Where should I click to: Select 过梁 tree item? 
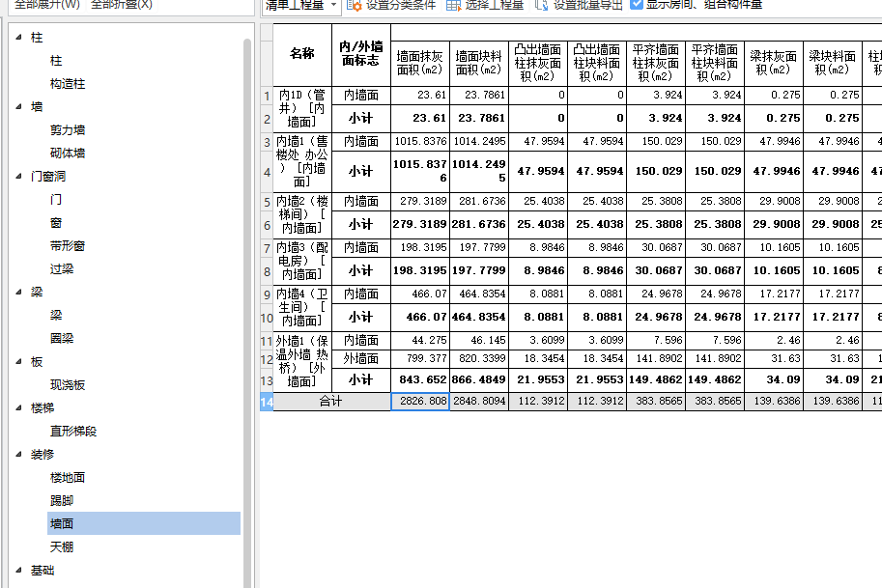(62, 268)
